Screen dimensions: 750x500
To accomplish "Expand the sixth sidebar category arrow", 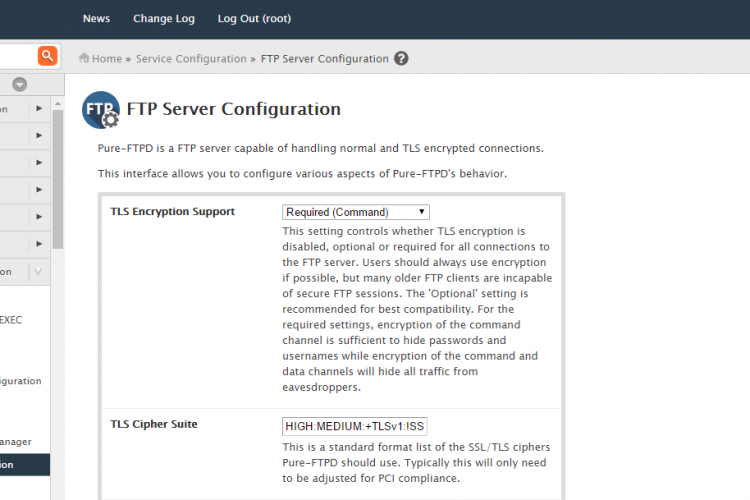I will pyautogui.click(x=39, y=244).
